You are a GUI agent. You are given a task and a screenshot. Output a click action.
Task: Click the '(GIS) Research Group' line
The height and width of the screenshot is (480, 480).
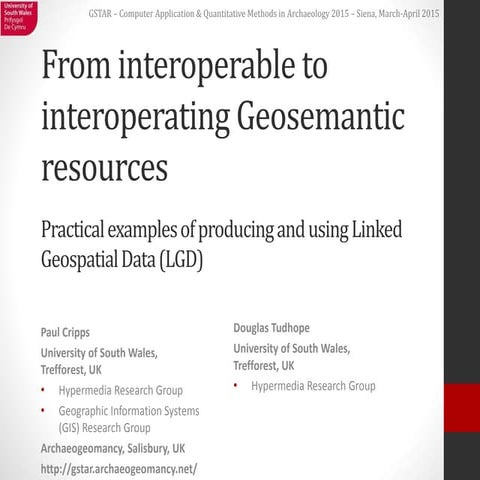click(x=104, y=428)
